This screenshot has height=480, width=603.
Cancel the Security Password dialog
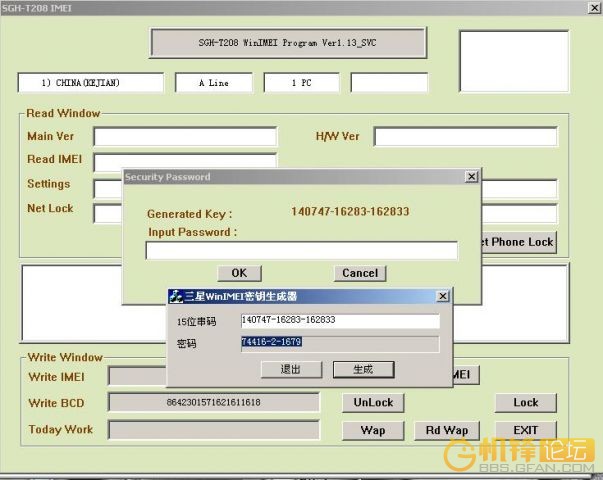[360, 273]
